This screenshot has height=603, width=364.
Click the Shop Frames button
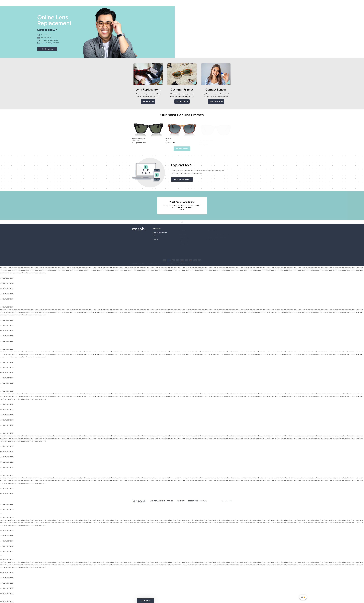pyautogui.click(x=182, y=101)
